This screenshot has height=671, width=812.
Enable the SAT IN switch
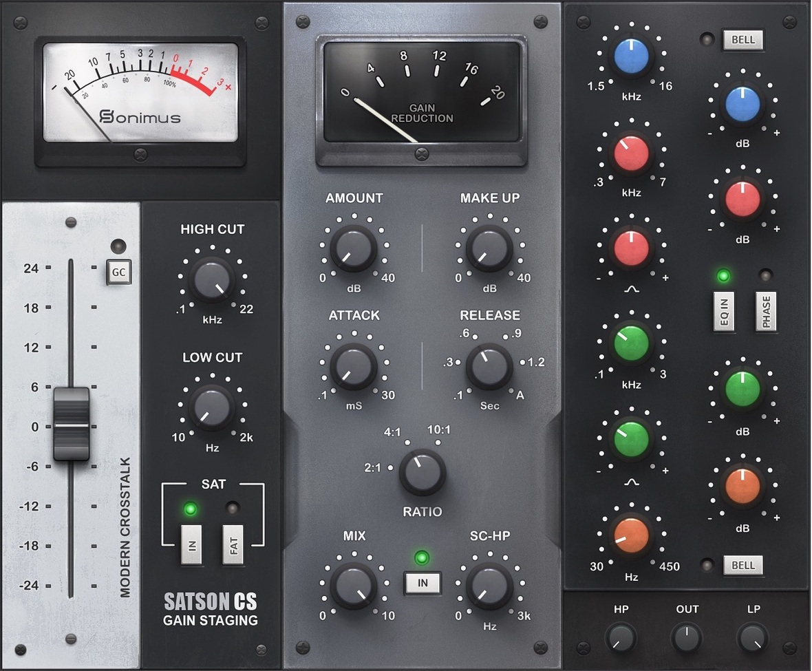click(x=191, y=544)
